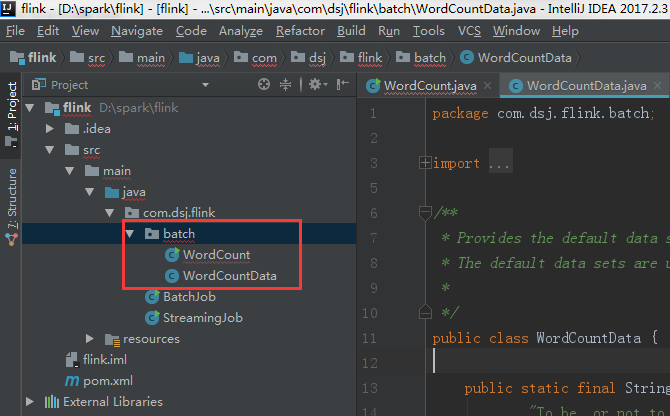Screen dimensions: 670x416
Task: Collapse the com.dsj.flink package
Action: (x=110, y=213)
